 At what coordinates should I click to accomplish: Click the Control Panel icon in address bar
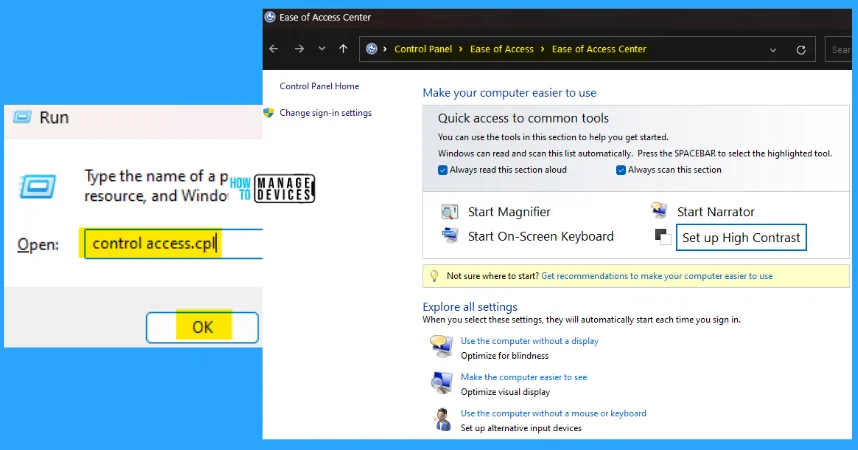(372, 49)
